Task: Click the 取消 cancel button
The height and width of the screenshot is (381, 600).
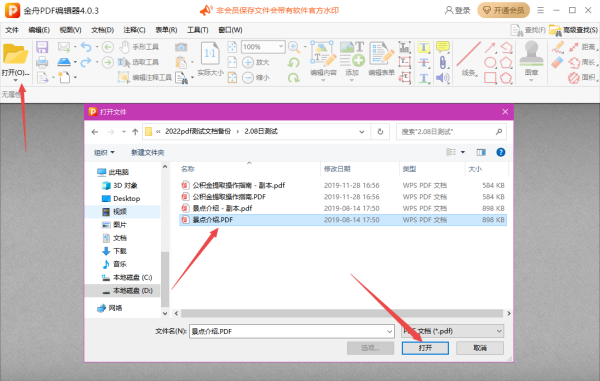Action: [x=480, y=348]
